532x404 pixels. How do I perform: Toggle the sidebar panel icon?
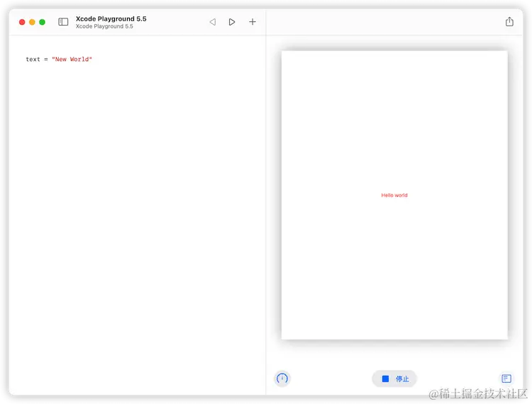[63, 22]
